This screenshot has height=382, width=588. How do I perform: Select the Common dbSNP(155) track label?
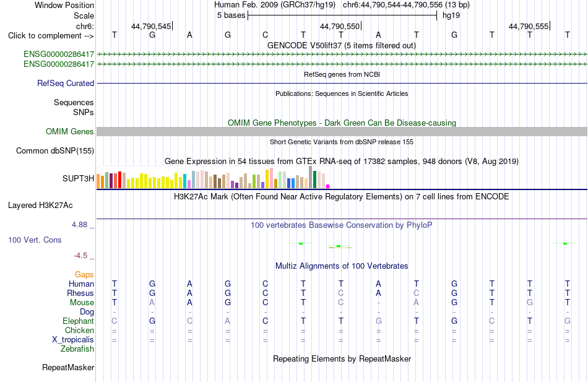pyautogui.click(x=54, y=151)
